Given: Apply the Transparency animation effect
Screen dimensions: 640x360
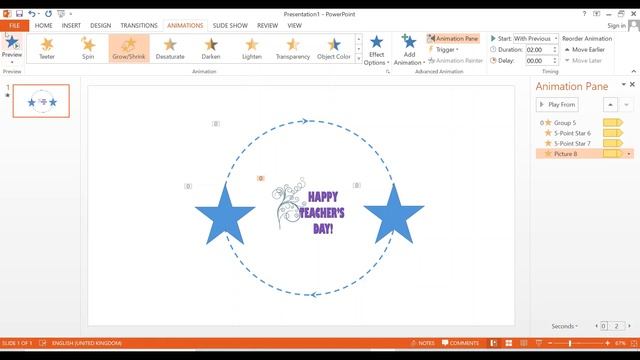Looking at the screenshot, I should click(293, 49).
